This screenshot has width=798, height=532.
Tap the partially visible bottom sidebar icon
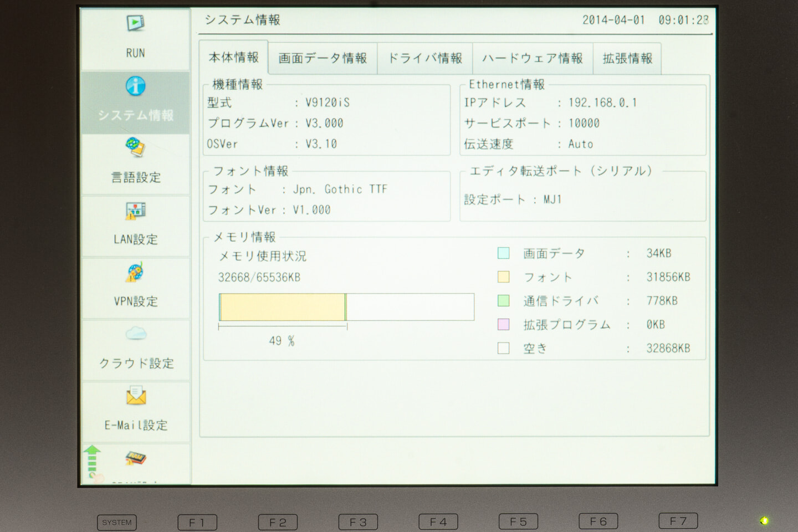pos(136,459)
